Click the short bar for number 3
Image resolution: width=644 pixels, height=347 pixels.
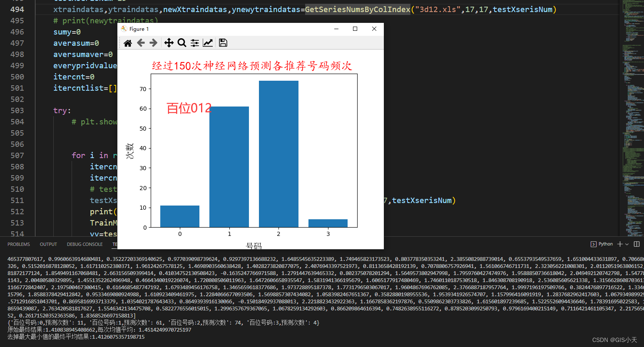[x=328, y=223]
